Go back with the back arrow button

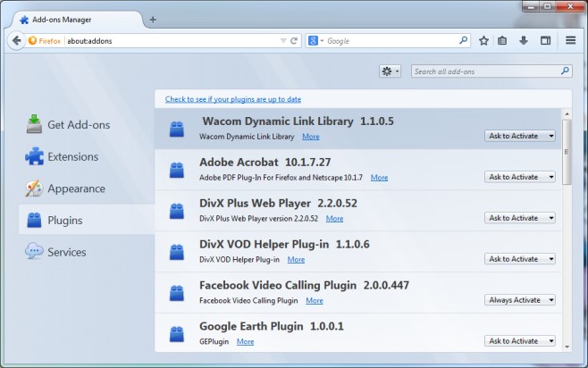coord(16,40)
